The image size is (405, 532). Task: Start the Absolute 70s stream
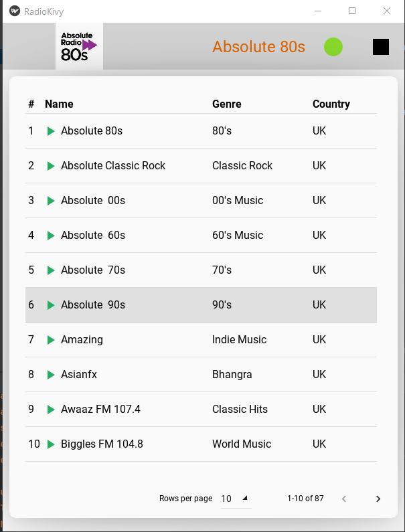click(51, 270)
